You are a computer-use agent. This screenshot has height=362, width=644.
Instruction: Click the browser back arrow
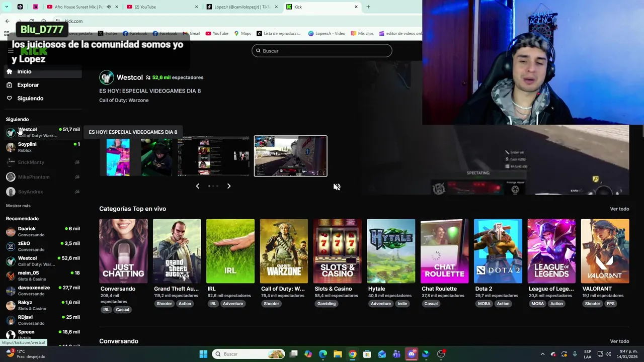[x=7, y=21]
